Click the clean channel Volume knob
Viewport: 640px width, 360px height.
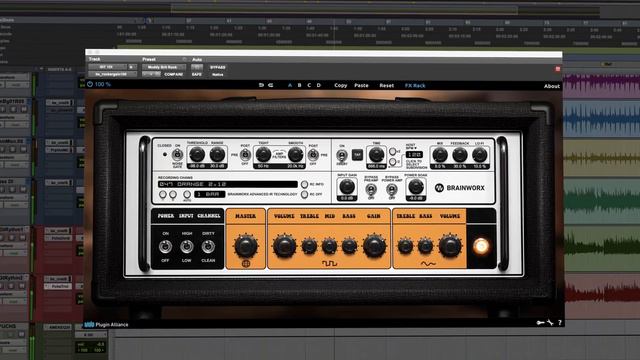pos(450,246)
